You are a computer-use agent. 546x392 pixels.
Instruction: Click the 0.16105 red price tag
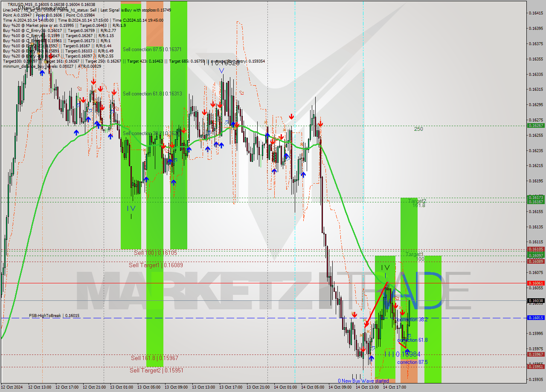(x=536, y=249)
